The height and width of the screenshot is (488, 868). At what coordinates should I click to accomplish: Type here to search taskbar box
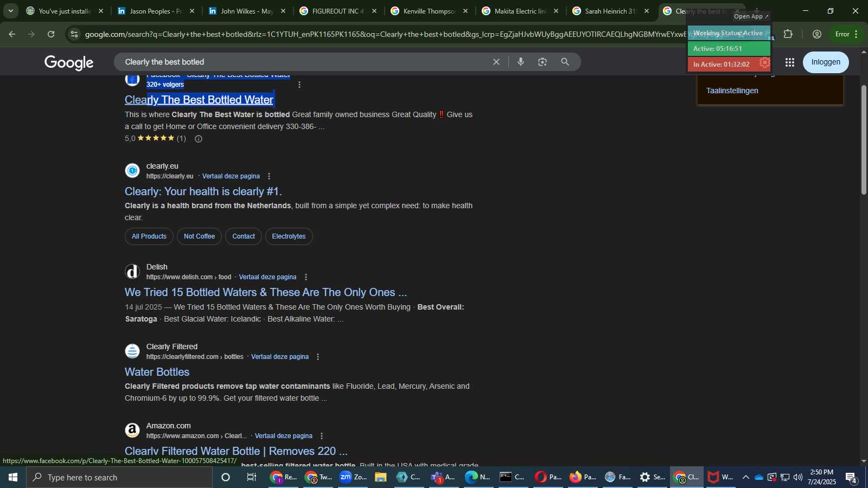point(119,477)
